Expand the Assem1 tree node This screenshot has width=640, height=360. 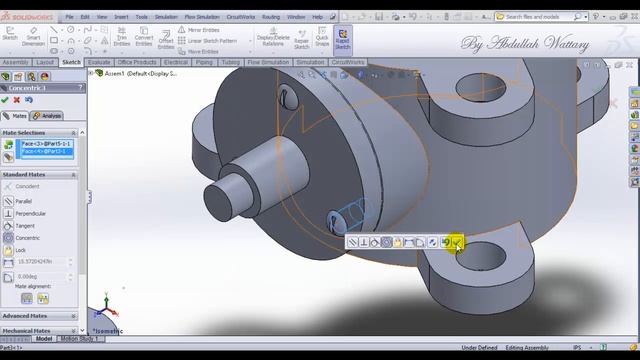[91, 73]
